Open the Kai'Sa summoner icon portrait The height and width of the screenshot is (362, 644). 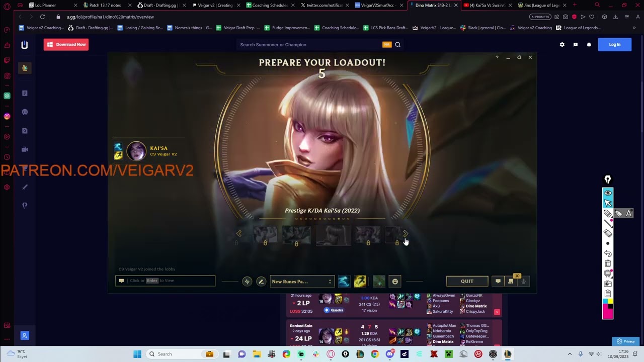point(136,151)
